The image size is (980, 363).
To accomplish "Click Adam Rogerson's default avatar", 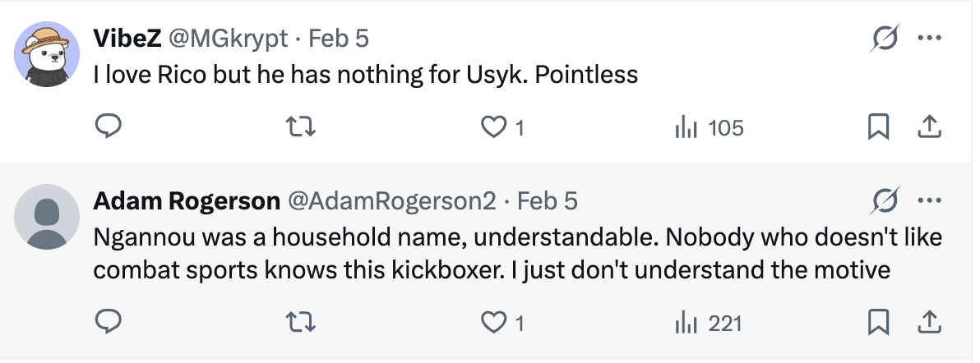I will pos(47,216).
